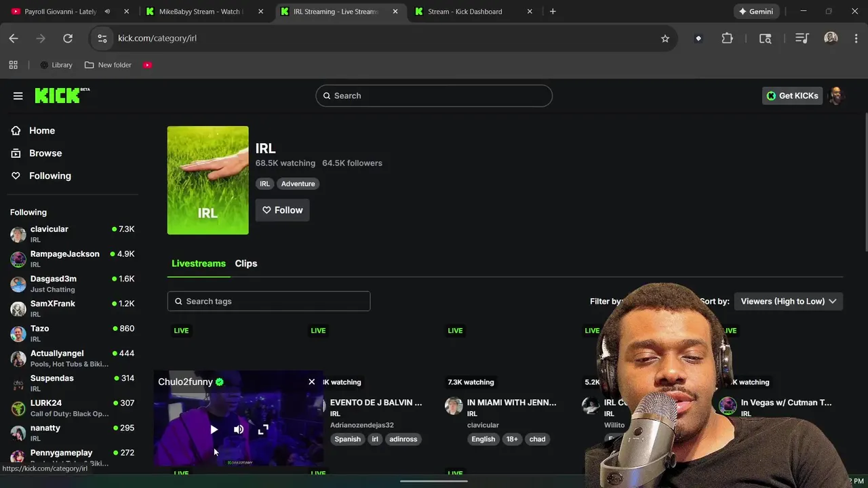Mute the mini player volume

pos(239,429)
